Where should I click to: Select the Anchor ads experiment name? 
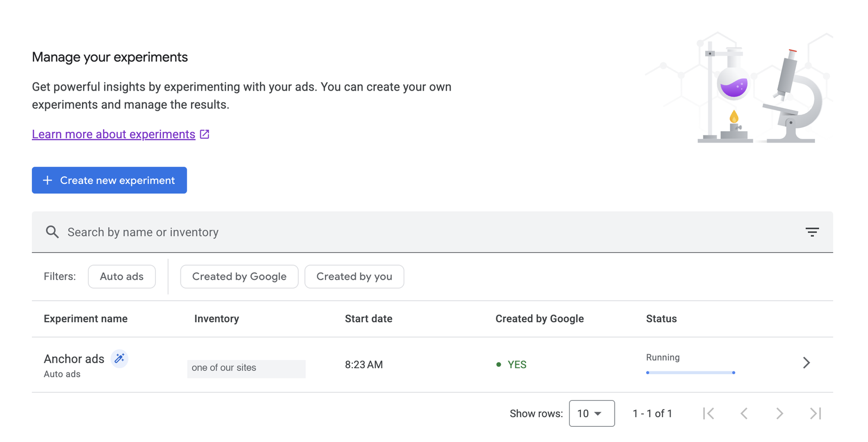(74, 359)
